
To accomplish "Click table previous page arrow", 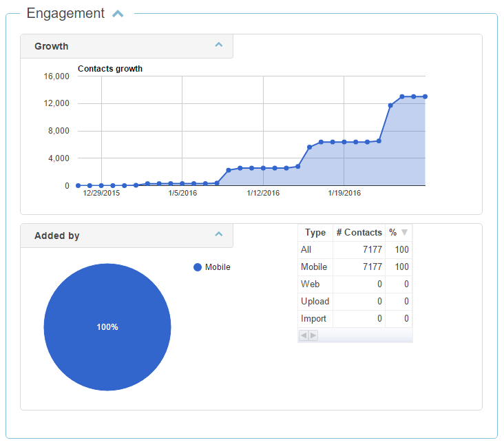I will [x=304, y=335].
